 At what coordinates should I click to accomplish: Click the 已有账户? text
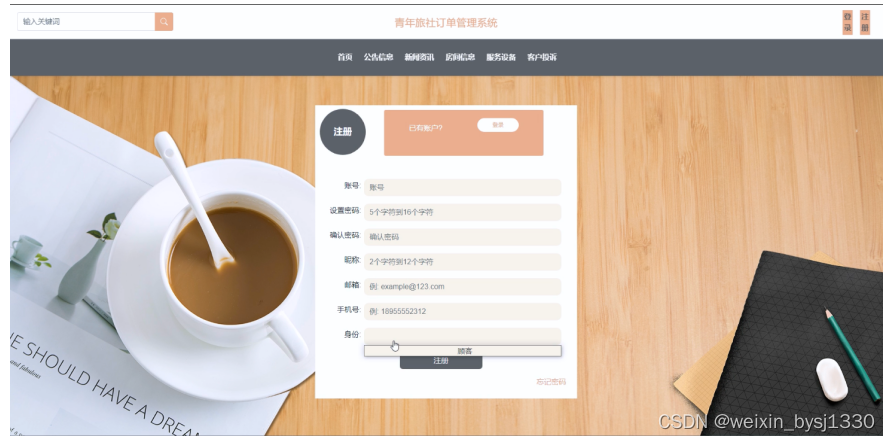(x=426, y=128)
